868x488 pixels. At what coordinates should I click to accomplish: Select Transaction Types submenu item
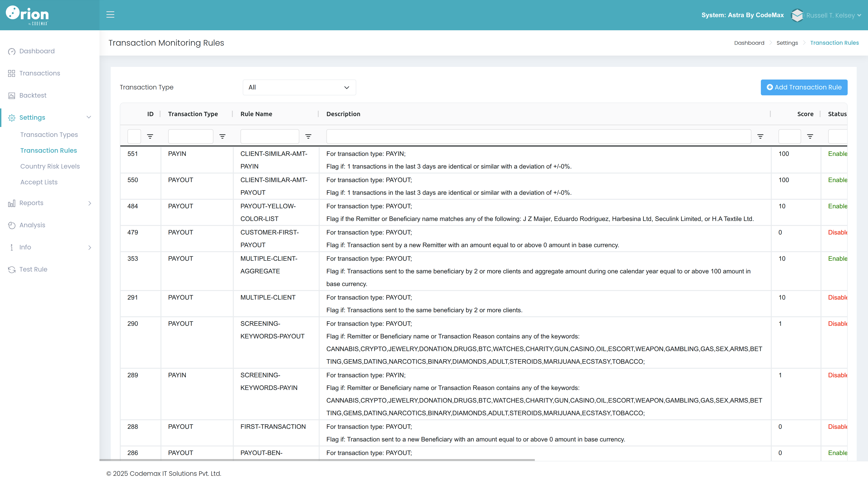49,135
